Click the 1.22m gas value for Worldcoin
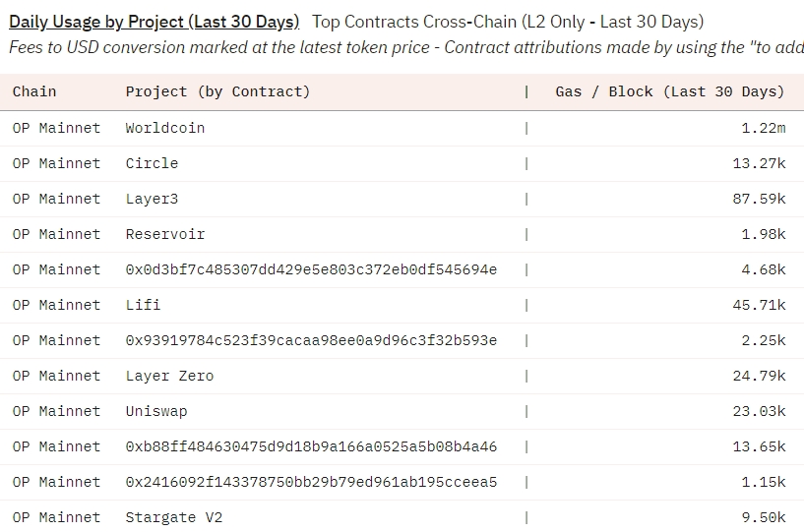This screenshot has width=804, height=532. point(763,128)
